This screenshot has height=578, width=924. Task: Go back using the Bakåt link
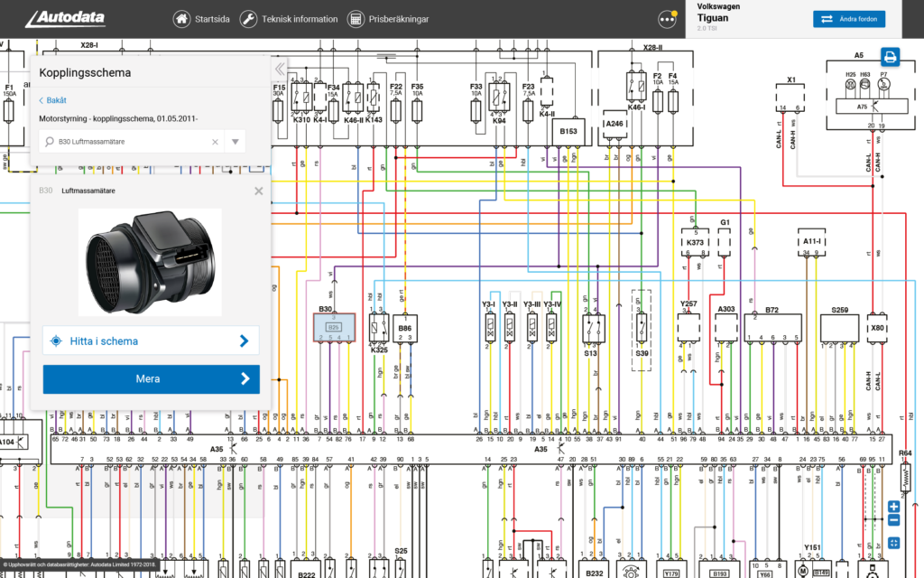click(52, 100)
